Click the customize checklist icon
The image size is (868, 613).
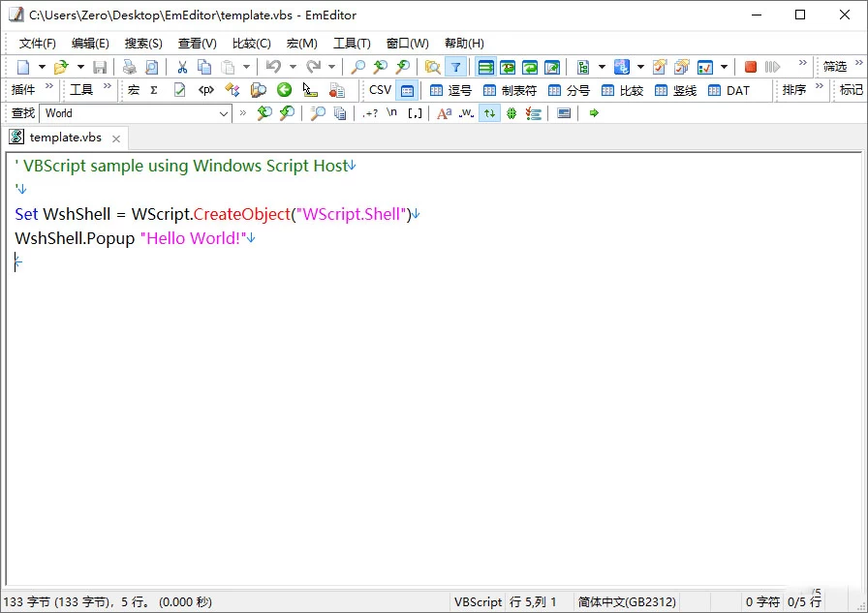pyautogui.click(x=704, y=67)
